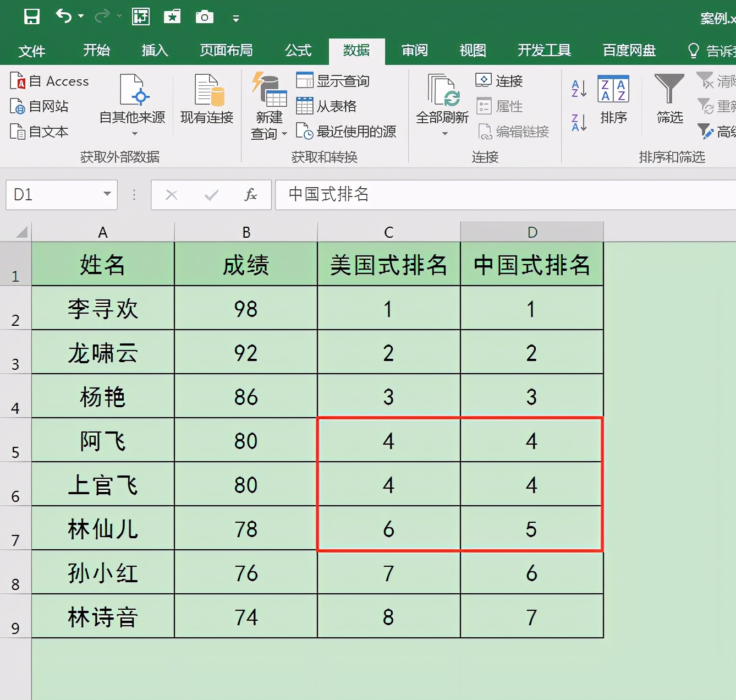736x700 pixels.
Task: Click 现有连接 icon button
Action: pyautogui.click(x=207, y=99)
